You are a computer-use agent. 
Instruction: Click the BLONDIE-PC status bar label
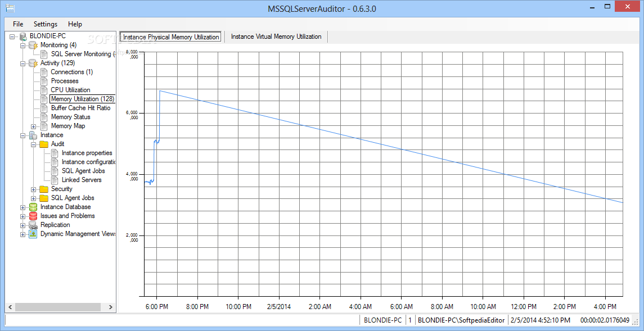[383, 320]
